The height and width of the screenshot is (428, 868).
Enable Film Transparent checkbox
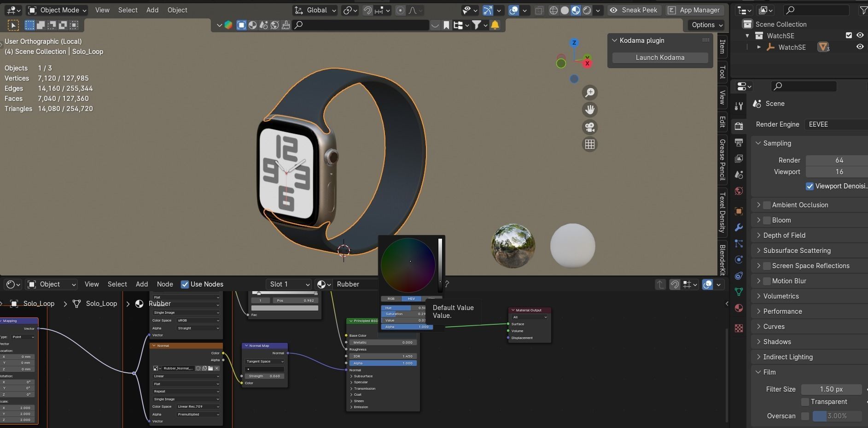[805, 402]
